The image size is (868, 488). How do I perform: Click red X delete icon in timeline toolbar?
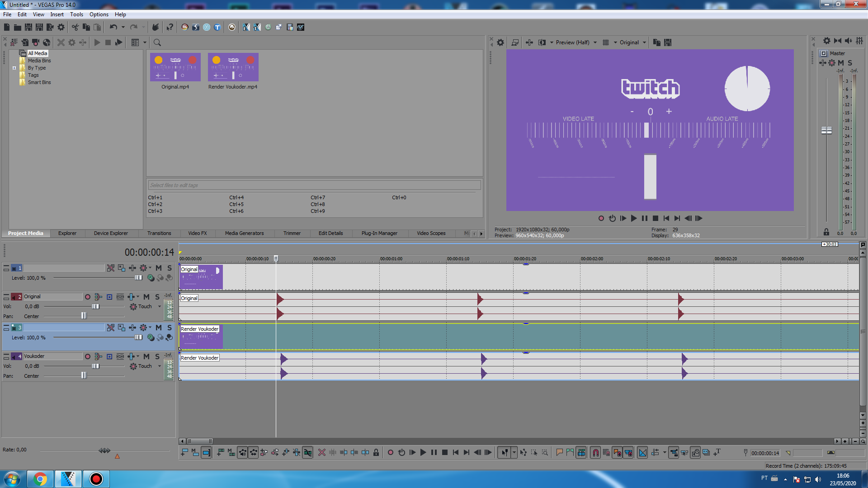click(322, 452)
